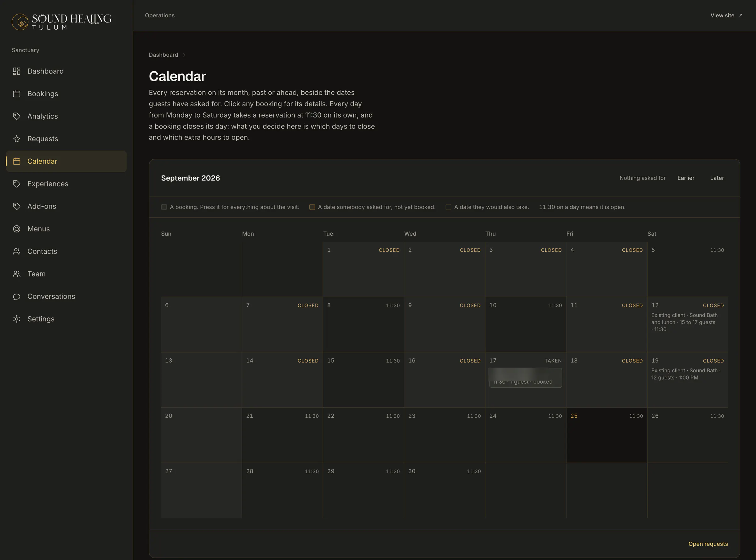Click the CLOSED label on Friday the 4th

(632, 250)
